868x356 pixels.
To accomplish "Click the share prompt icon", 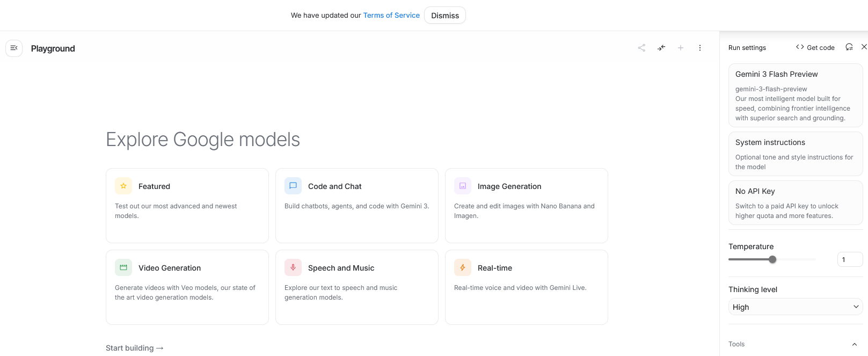I will [x=641, y=48].
